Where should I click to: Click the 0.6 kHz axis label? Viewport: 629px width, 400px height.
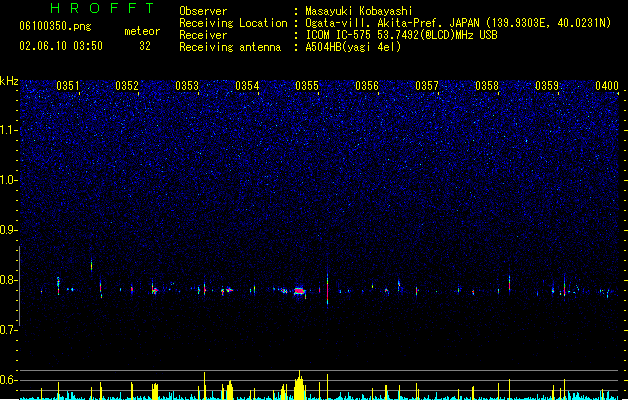pyautogui.click(x=8, y=380)
